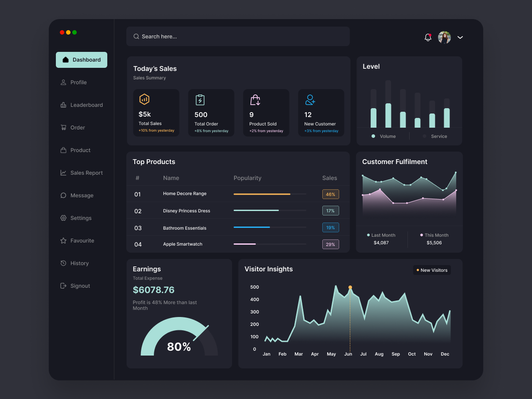Viewport: 532px width, 399px height.
Task: Toggle Last Month in Customer Fulfilment legend
Action: [x=381, y=235]
